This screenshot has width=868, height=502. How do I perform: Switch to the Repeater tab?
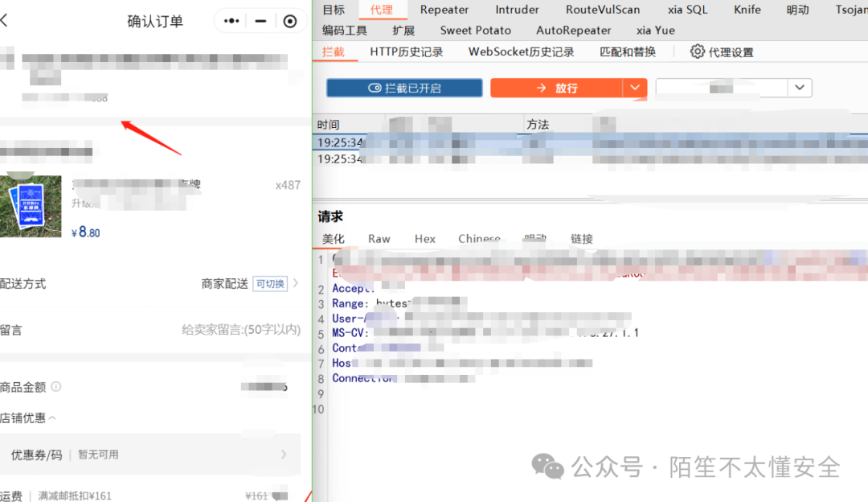pyautogui.click(x=444, y=10)
